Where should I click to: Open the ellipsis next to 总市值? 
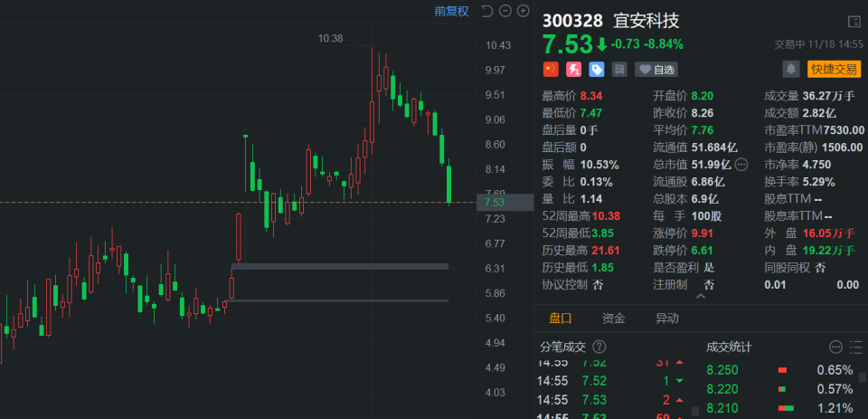(741, 165)
